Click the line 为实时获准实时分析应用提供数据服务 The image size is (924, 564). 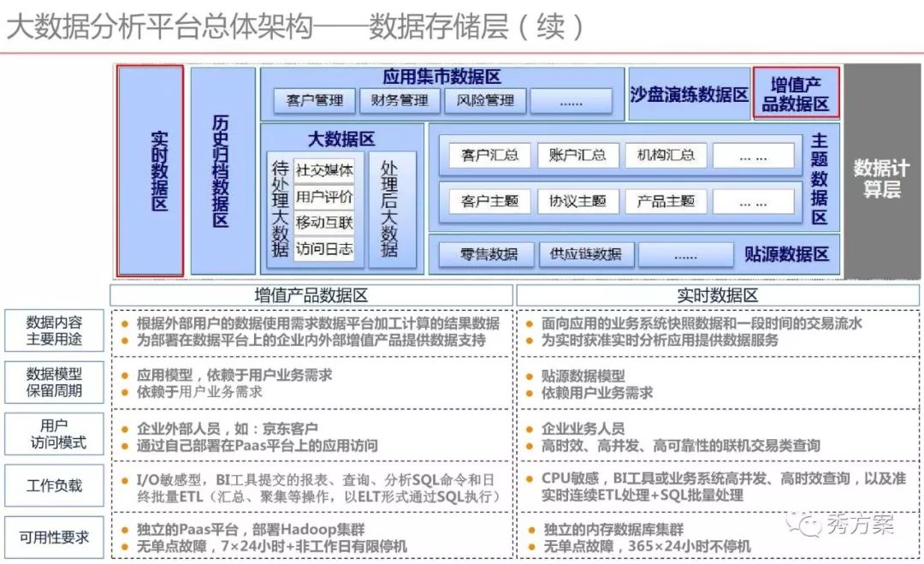coord(660,340)
